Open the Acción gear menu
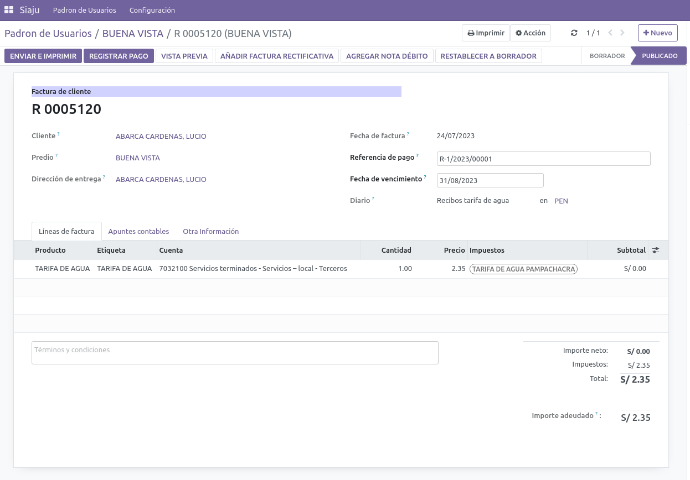 (x=530, y=33)
